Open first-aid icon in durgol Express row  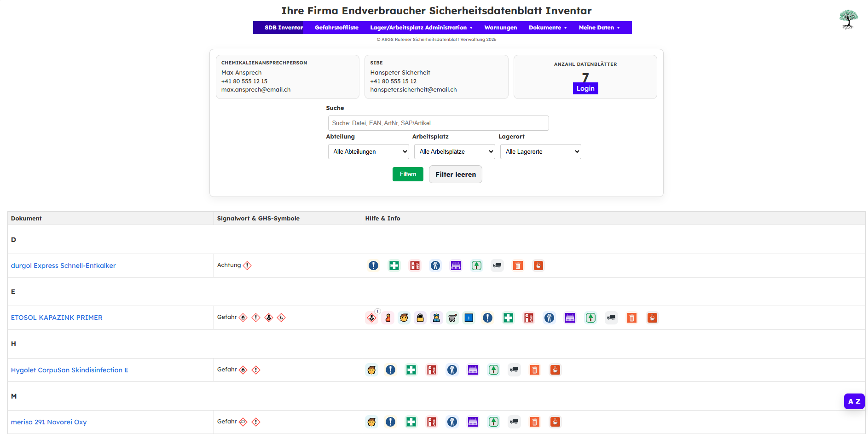(394, 266)
